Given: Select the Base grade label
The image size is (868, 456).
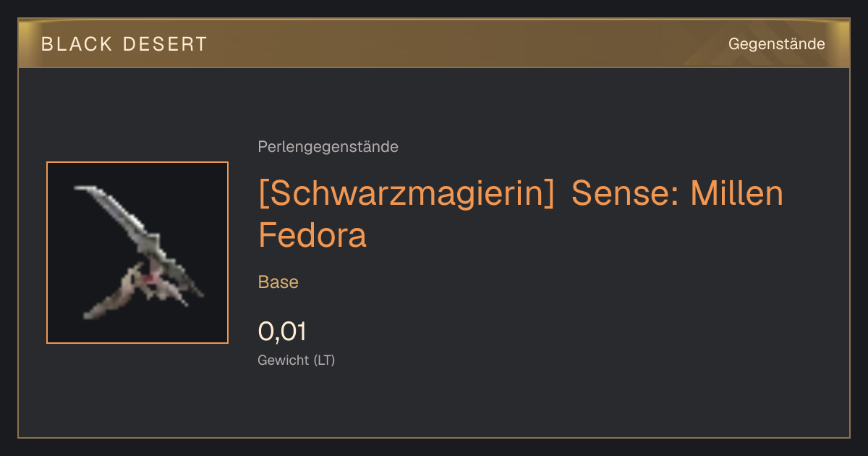Looking at the screenshot, I should (x=278, y=282).
